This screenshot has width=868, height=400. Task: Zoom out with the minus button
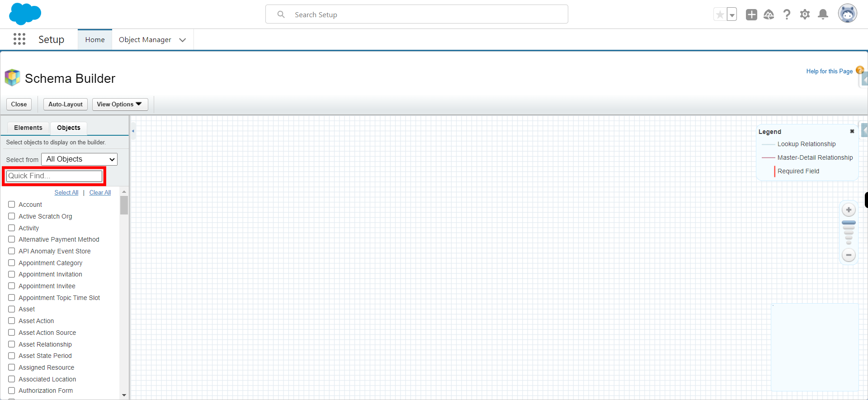pos(849,255)
